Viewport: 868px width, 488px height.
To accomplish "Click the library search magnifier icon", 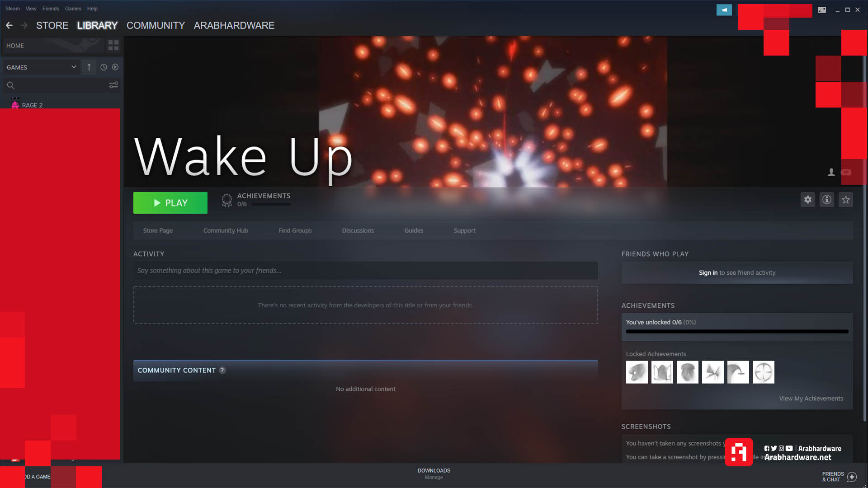I will coord(11,85).
